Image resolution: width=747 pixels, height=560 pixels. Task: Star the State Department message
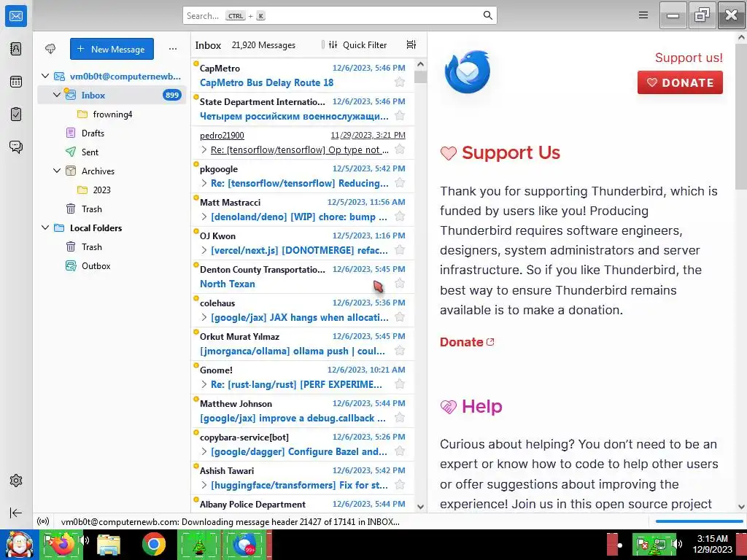point(400,116)
